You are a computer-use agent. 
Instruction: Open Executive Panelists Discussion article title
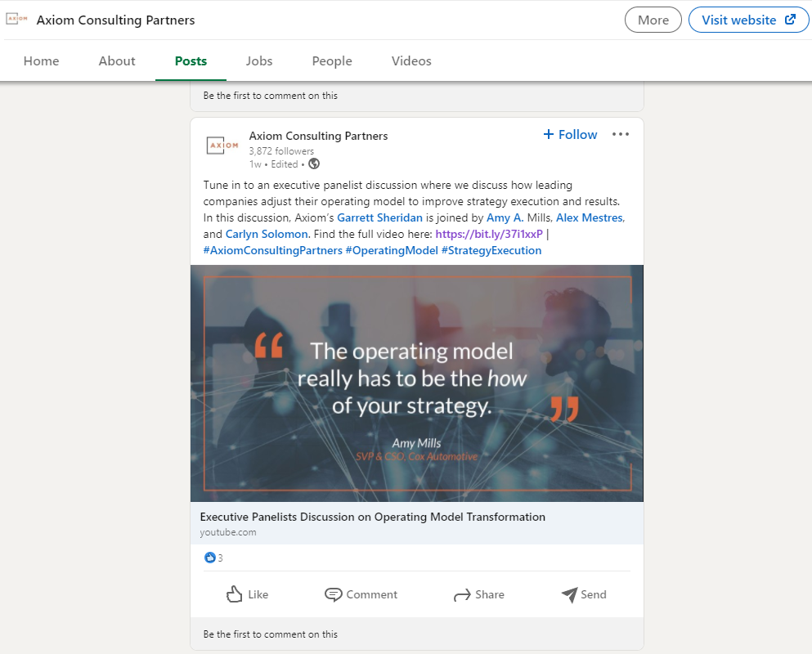pos(372,517)
